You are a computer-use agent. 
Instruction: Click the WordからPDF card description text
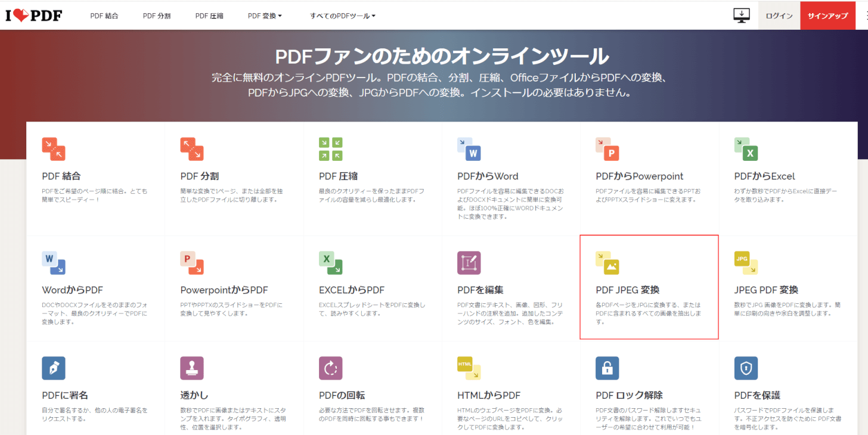(94, 313)
